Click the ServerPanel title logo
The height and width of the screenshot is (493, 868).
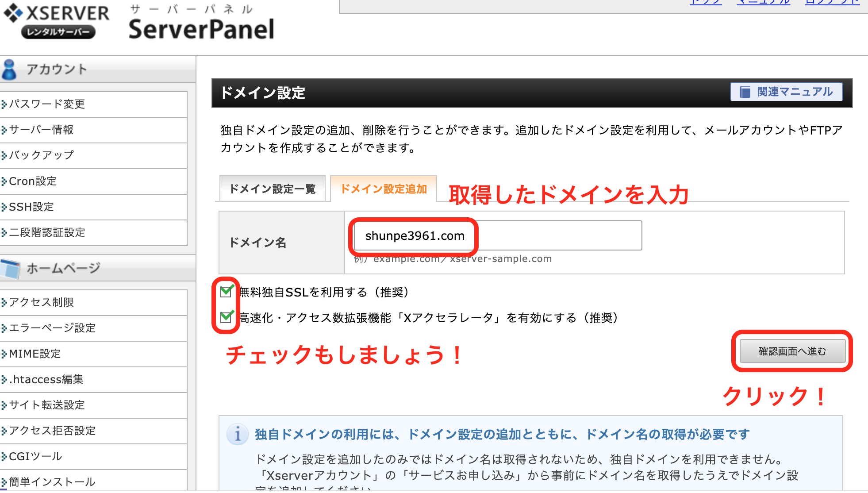coord(201,22)
